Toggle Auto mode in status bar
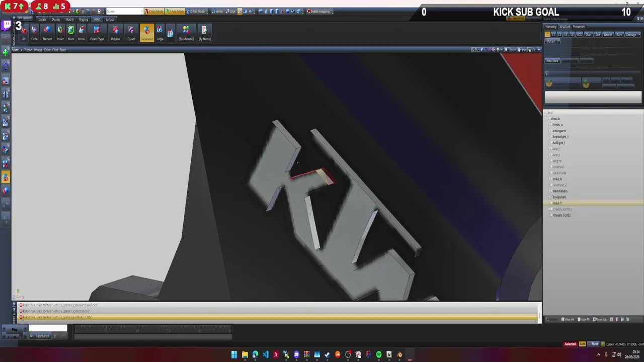The height and width of the screenshot is (362, 644). coord(582,344)
